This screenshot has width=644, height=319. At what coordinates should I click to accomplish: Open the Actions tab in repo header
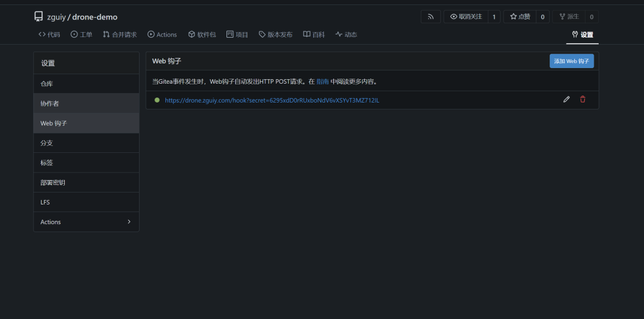(162, 35)
